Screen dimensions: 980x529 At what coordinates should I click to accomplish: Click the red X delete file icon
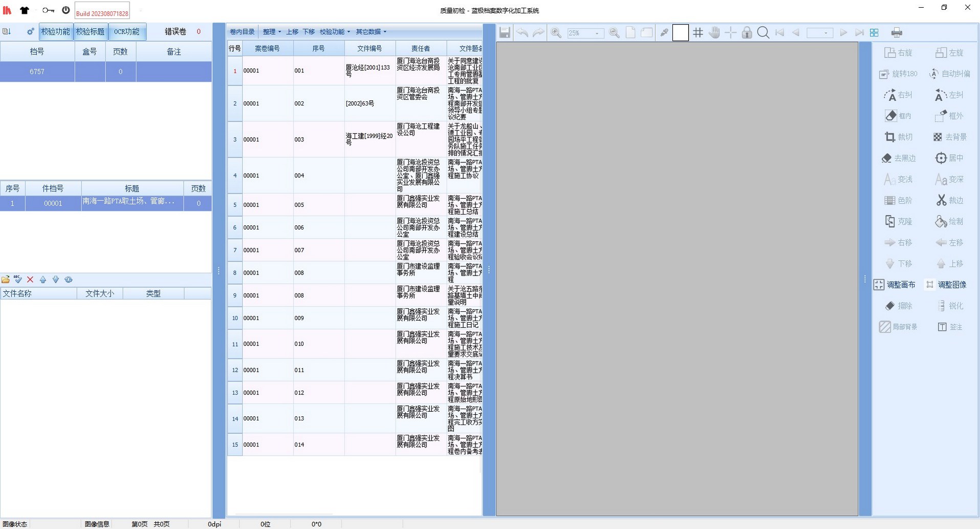click(x=30, y=280)
